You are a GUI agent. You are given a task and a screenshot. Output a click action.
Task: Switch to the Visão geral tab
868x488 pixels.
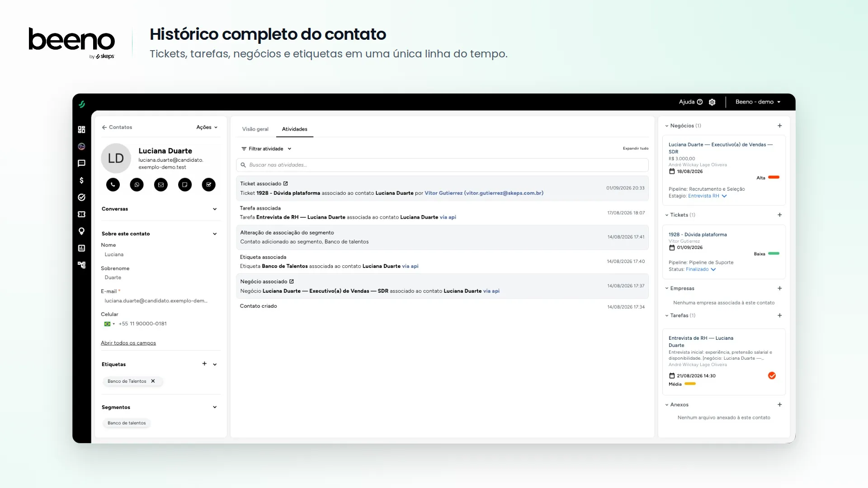(x=255, y=129)
